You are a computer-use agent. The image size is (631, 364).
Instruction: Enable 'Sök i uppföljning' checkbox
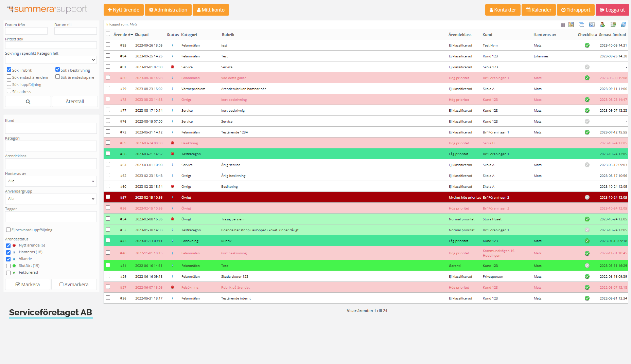pyautogui.click(x=9, y=84)
